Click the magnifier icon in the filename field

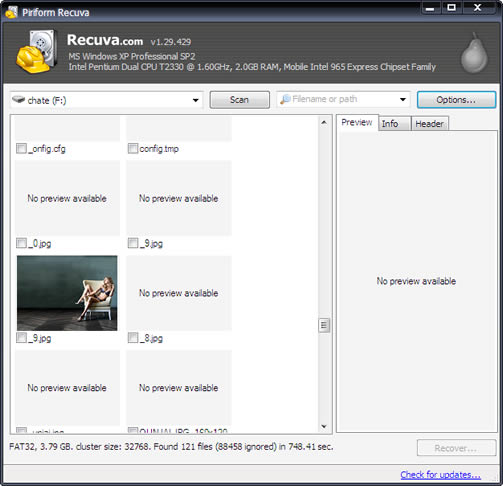coord(285,99)
